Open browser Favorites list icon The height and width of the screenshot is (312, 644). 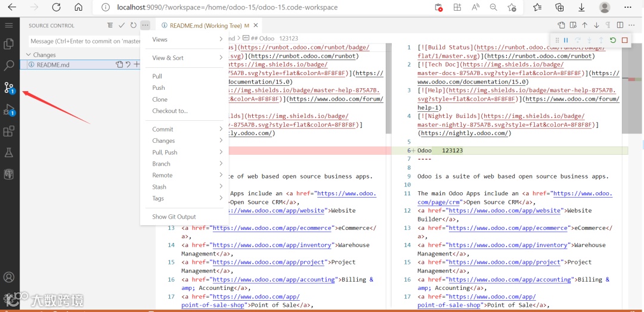[537, 7]
